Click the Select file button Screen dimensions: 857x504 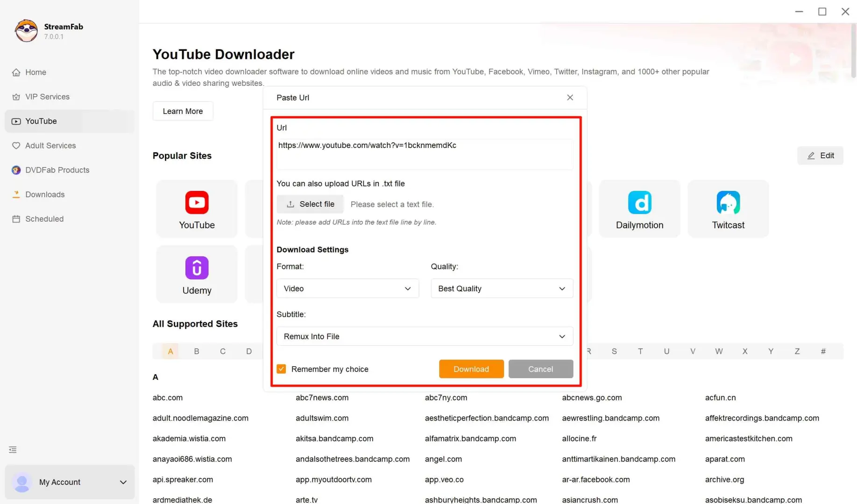[x=310, y=204]
